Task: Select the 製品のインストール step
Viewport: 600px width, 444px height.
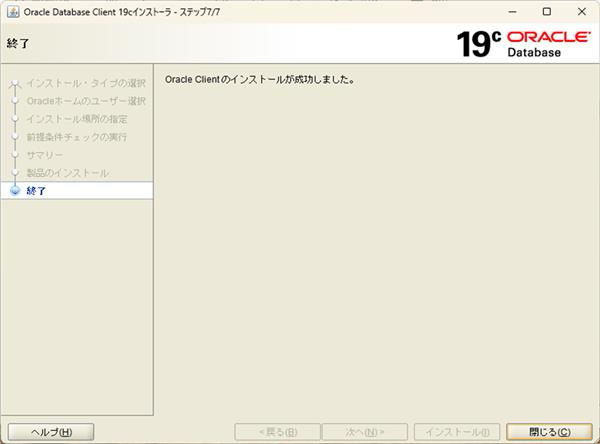Action: tap(67, 172)
